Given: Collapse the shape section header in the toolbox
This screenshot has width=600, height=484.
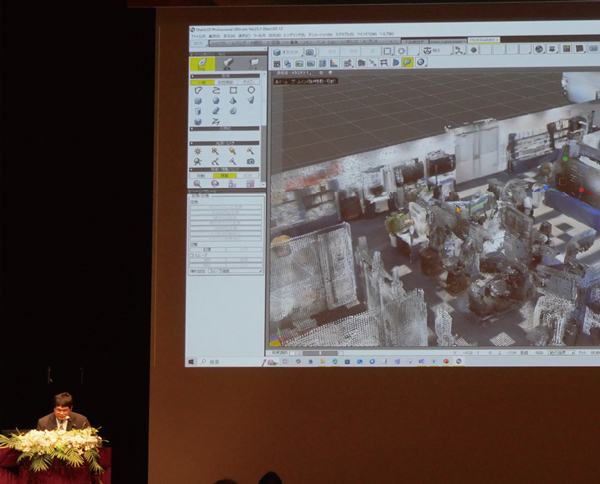Looking at the screenshot, I should coord(225,76).
